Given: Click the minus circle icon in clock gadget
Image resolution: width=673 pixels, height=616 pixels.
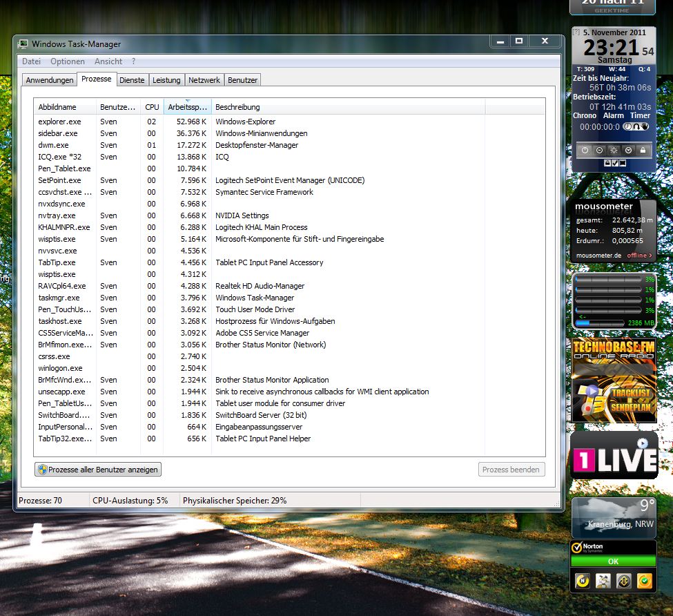Looking at the screenshot, I should [600, 151].
